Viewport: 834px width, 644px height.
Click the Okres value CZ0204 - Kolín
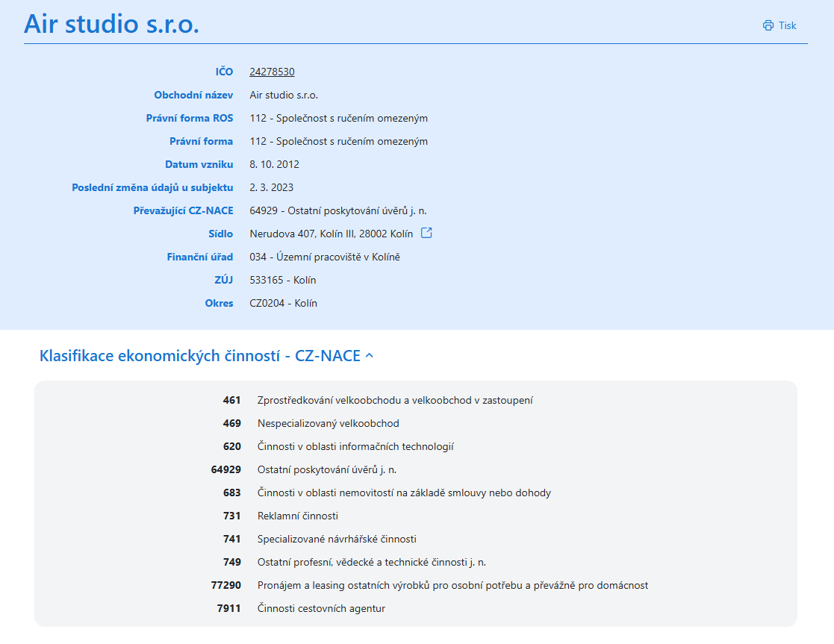coord(283,303)
